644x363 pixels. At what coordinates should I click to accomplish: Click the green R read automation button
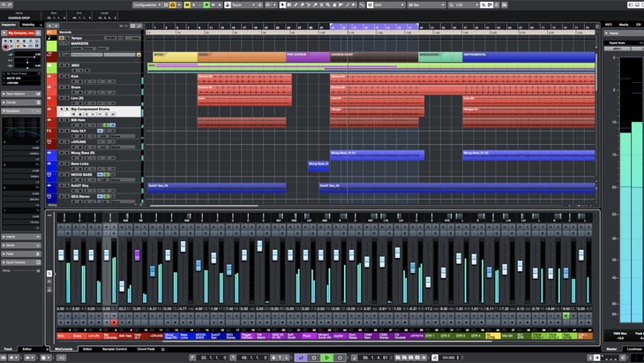pos(206,5)
